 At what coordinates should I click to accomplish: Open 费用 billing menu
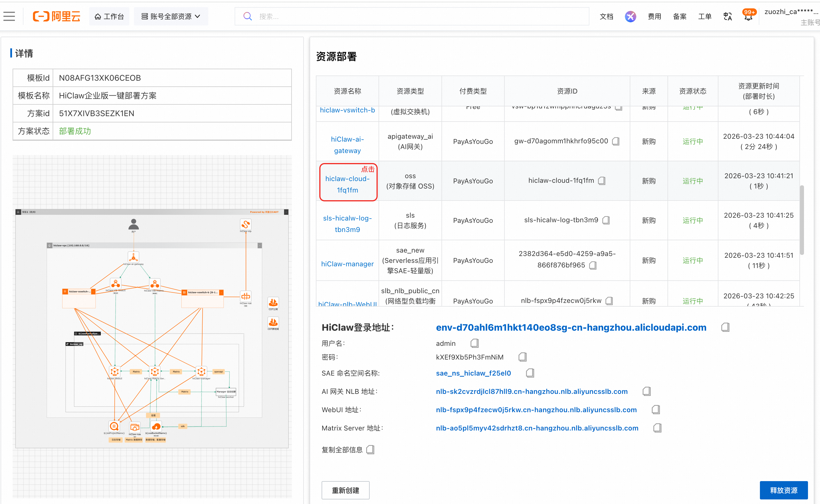click(x=654, y=16)
